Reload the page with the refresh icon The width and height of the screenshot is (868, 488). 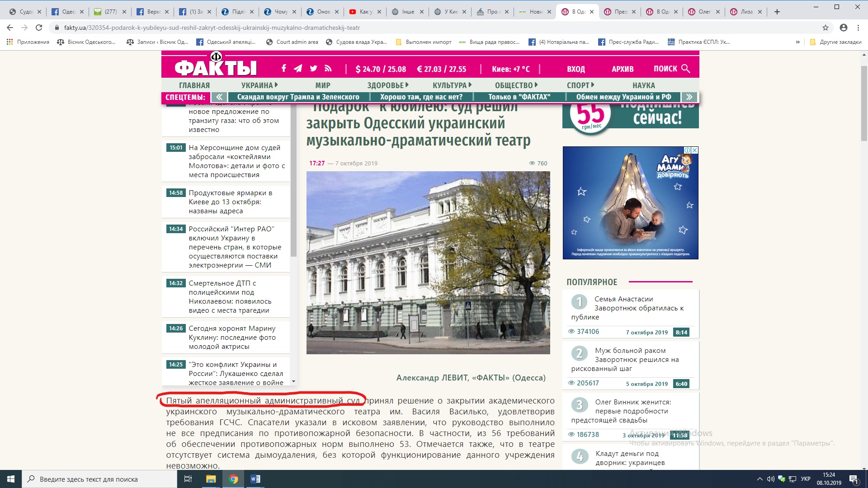tap(39, 28)
